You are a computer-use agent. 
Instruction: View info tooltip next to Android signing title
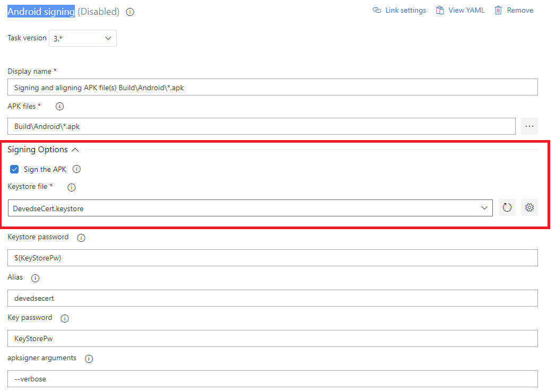point(130,12)
